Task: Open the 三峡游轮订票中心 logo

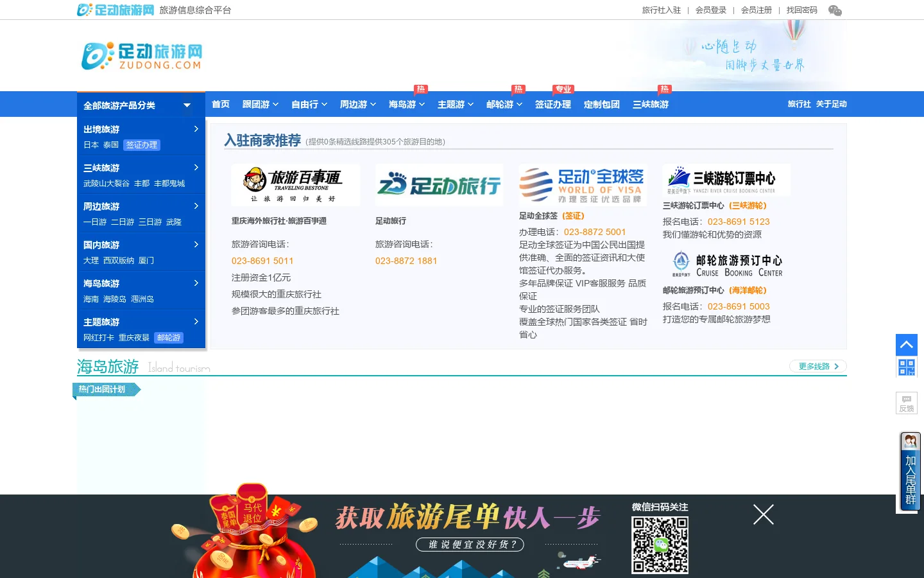Action: click(726, 180)
